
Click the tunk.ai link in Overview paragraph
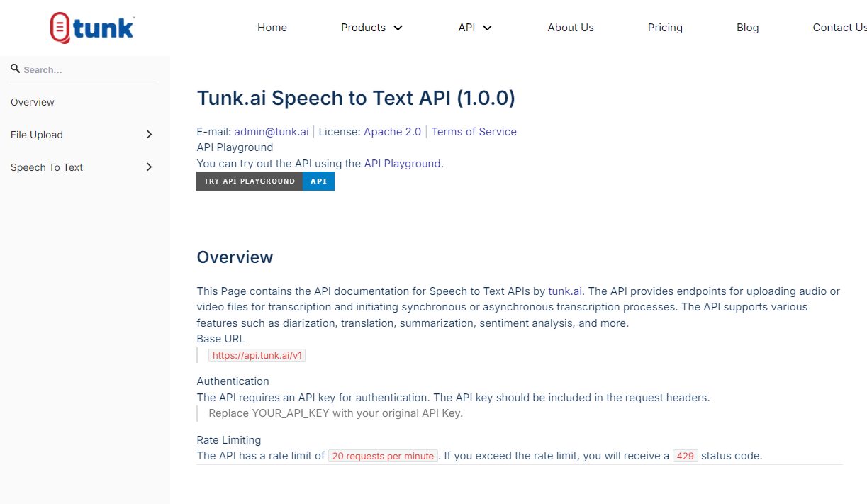tap(565, 291)
